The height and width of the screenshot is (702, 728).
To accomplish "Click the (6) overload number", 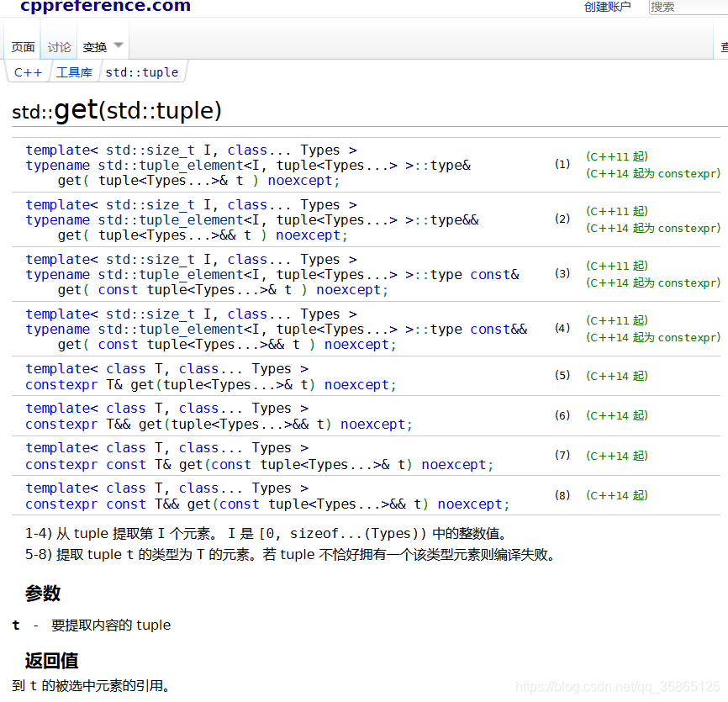I will point(562,415).
